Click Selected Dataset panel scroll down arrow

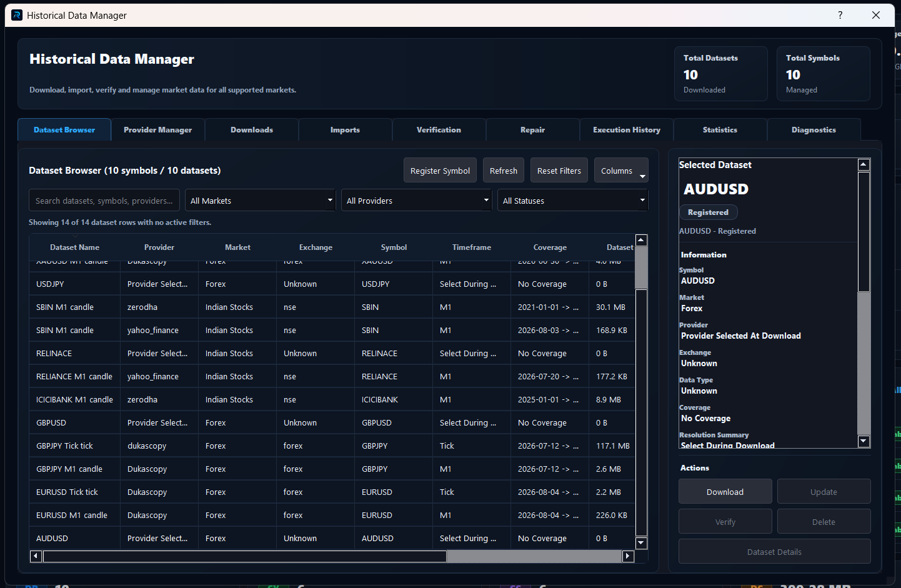pos(864,441)
